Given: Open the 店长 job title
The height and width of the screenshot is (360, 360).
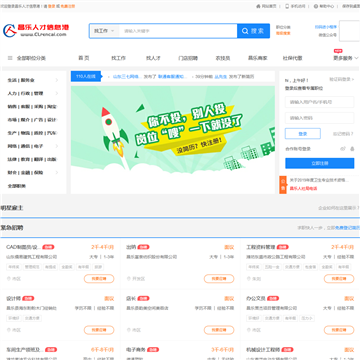Looking at the screenshot, I should (x=131, y=298).
